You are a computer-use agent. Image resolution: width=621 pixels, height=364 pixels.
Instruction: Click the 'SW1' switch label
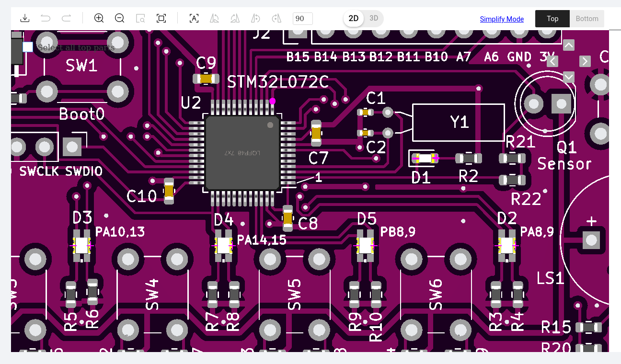pos(81,66)
